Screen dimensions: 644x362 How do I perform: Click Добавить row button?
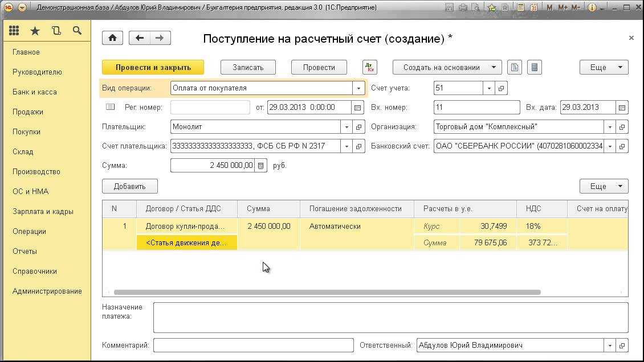(130, 186)
